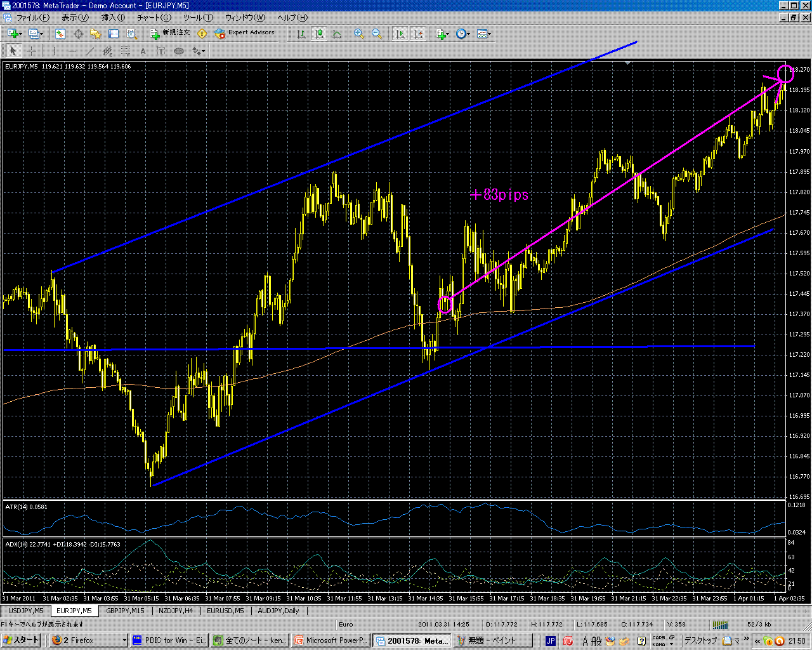The height and width of the screenshot is (650, 812).
Task: Click the zoom out magnifier icon
Action: click(377, 34)
